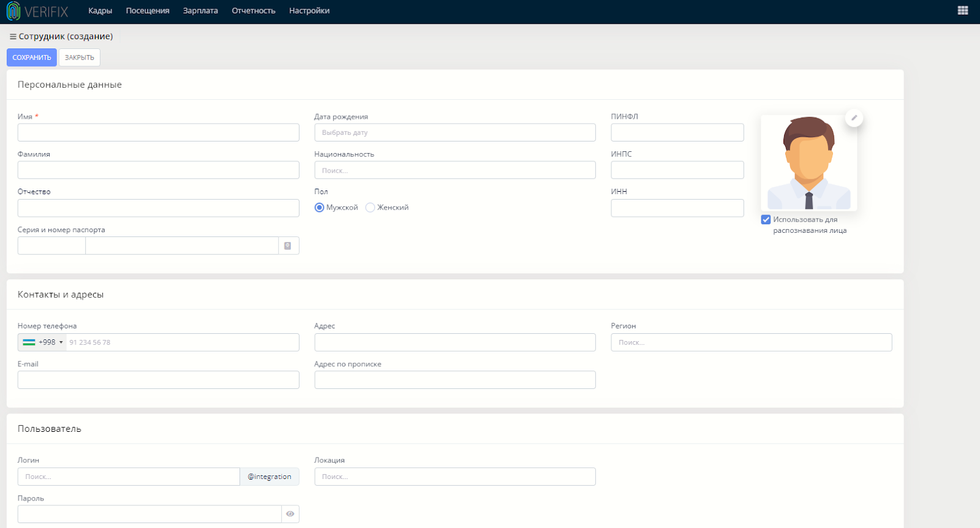Open the Кадры menu
The height and width of the screenshot is (528, 980).
[100, 11]
